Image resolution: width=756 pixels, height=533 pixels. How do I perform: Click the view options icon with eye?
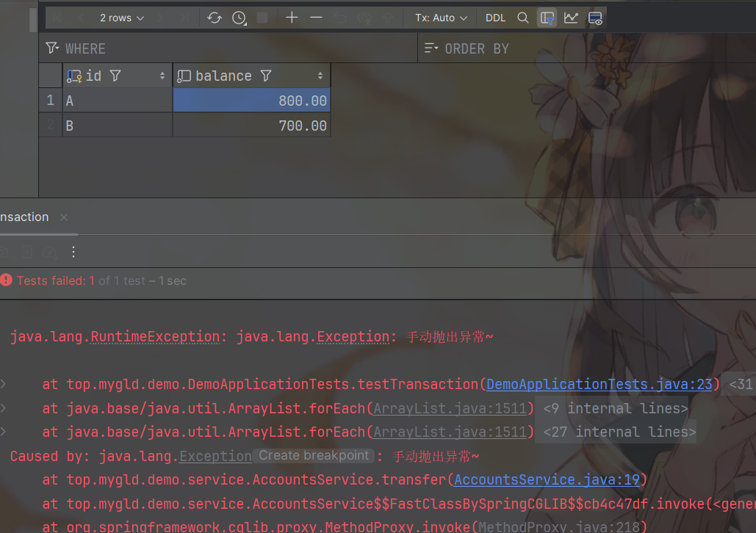click(x=595, y=18)
